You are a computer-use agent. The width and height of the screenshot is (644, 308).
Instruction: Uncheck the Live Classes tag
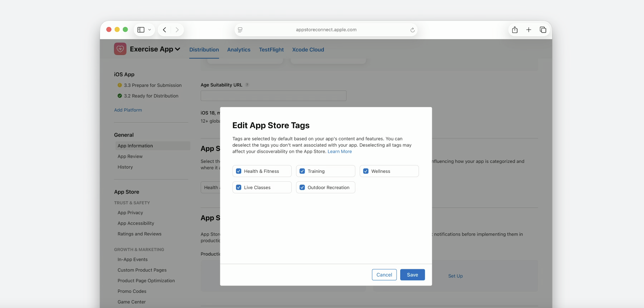pos(239,187)
